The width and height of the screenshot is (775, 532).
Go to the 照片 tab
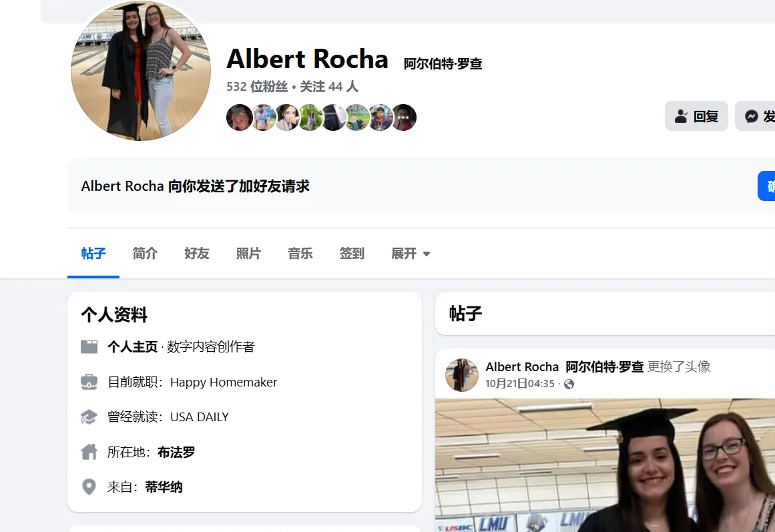pyautogui.click(x=248, y=254)
